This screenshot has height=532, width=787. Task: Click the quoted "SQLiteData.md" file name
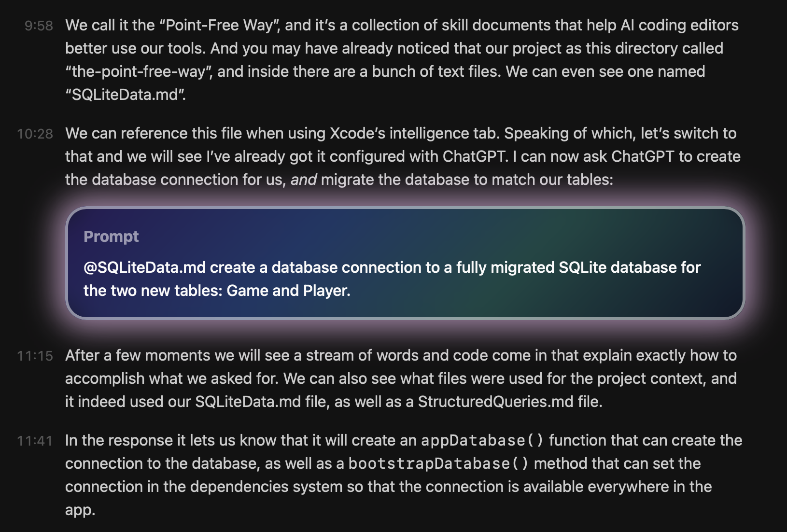[x=126, y=95]
